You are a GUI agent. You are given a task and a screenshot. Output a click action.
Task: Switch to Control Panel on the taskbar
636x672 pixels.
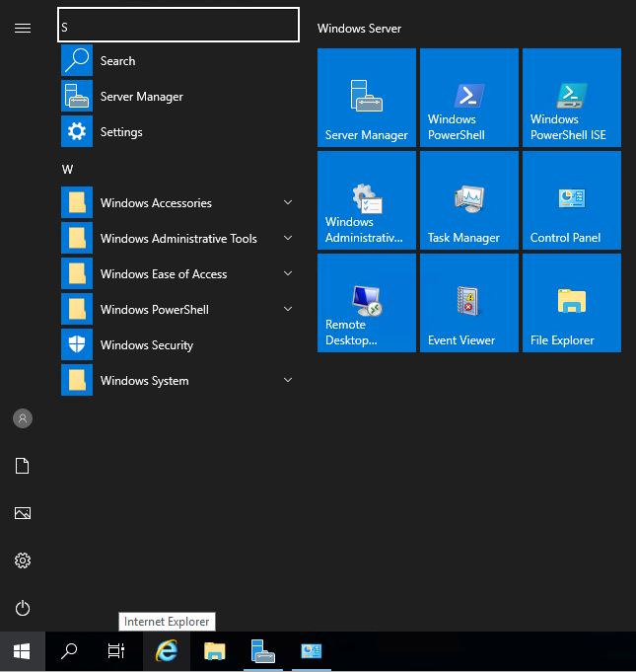pyautogui.click(x=312, y=651)
